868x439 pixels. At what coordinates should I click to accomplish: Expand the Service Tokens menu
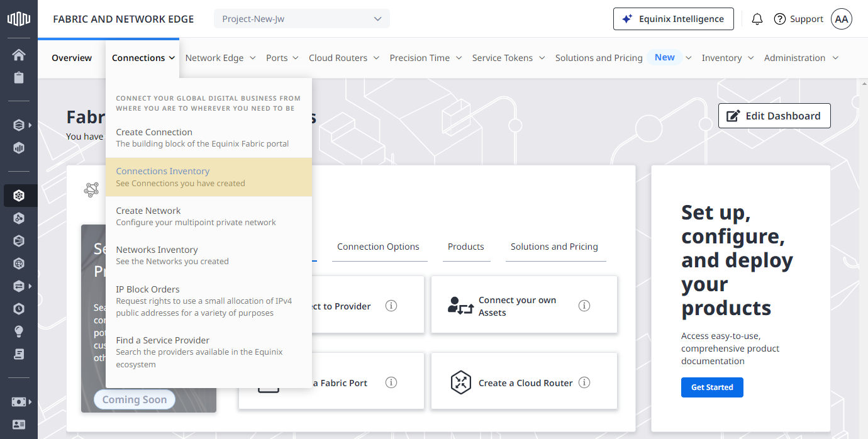pyautogui.click(x=508, y=58)
